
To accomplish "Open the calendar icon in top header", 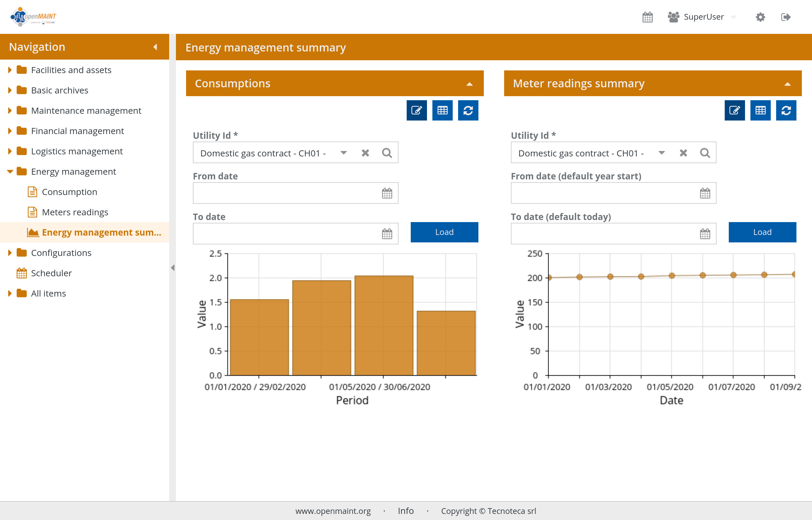I will coord(647,17).
